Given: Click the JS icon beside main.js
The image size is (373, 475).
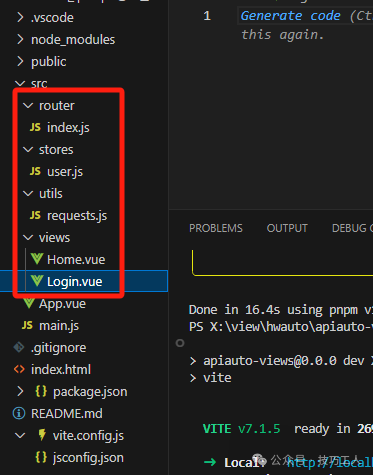Looking at the screenshot, I should 27,325.
